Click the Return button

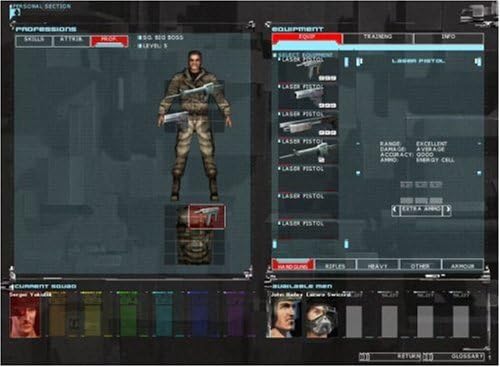click(390, 356)
